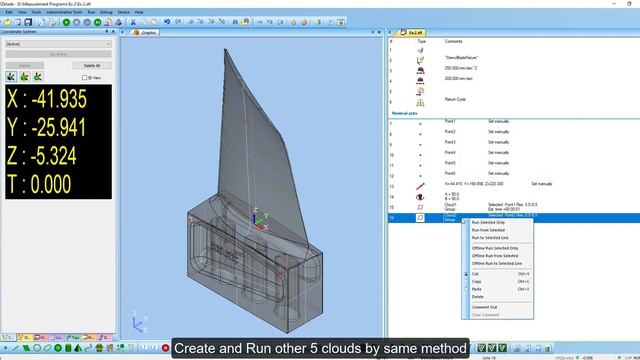Click the coordinate system icon on row 2

click(420, 60)
